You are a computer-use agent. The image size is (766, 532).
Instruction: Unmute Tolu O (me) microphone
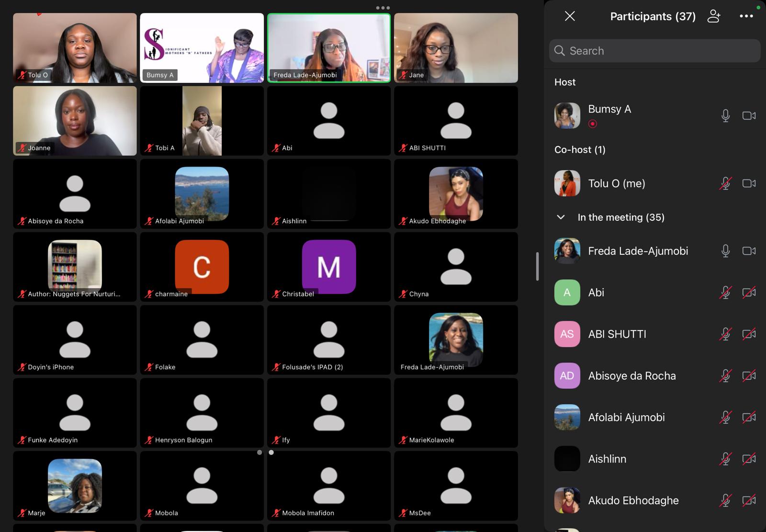pyautogui.click(x=725, y=183)
